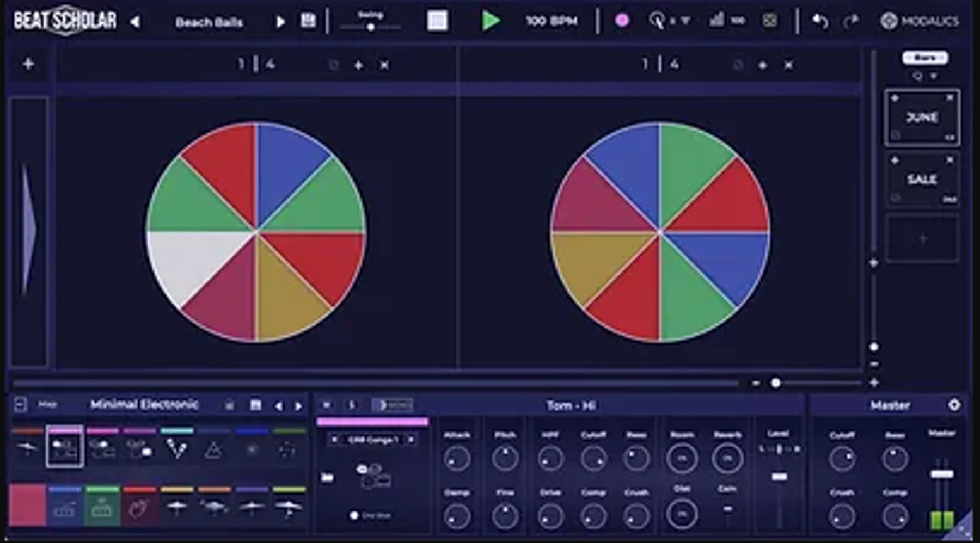Redo the last action

[850, 21]
